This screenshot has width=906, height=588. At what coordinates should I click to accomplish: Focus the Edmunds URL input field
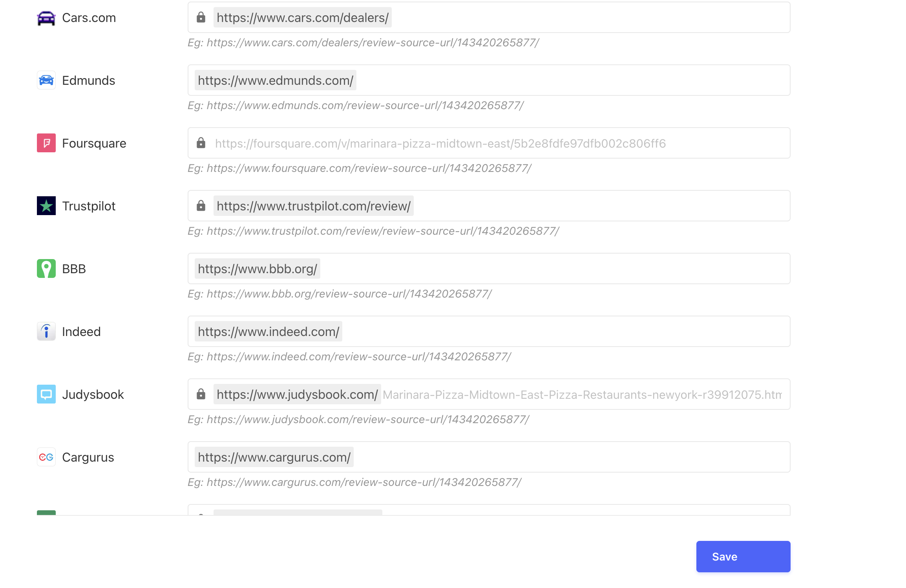(x=489, y=80)
